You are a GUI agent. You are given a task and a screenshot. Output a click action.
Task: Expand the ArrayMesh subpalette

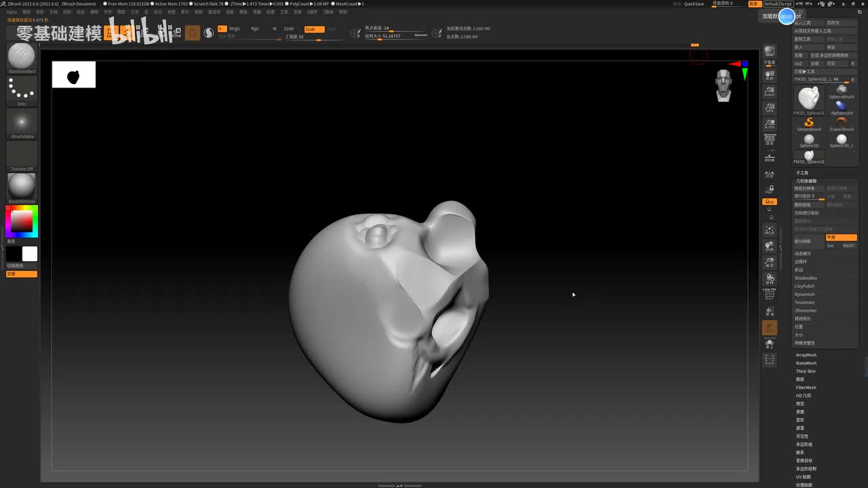(806, 355)
